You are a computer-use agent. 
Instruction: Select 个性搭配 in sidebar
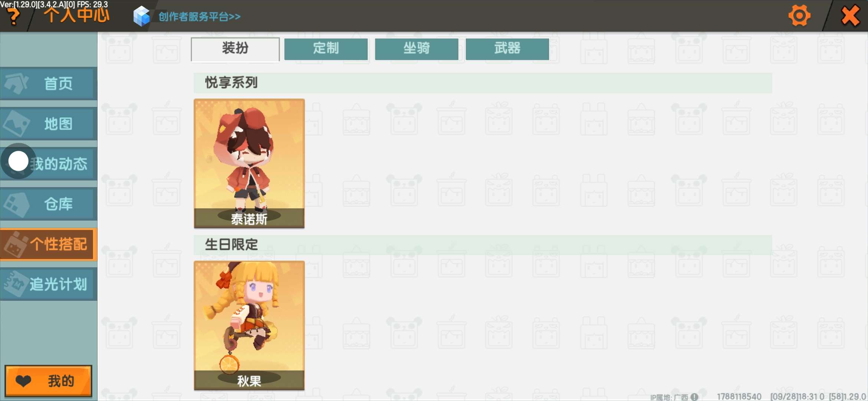point(49,244)
